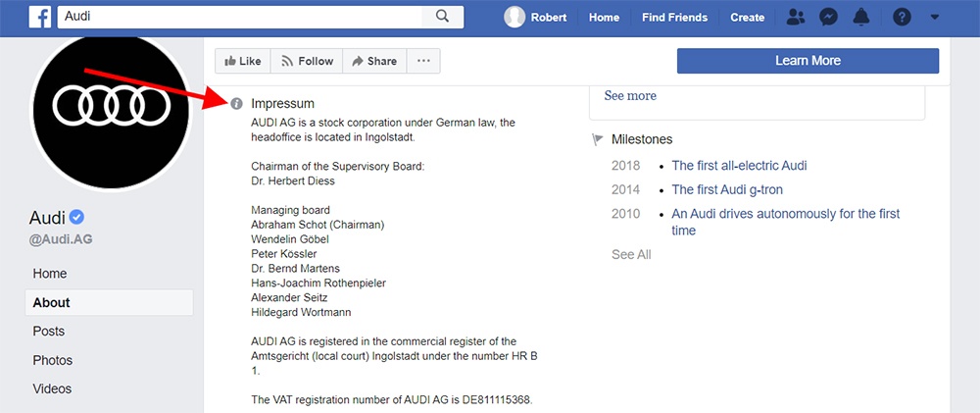Open the Audi profile picture
This screenshot has height=413, width=980.
pyautogui.click(x=112, y=113)
